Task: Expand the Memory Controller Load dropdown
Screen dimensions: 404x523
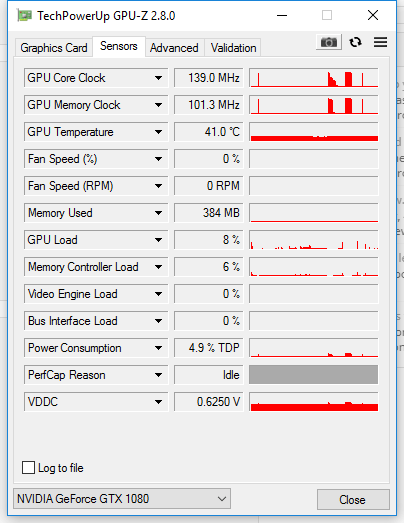Action: pos(158,267)
